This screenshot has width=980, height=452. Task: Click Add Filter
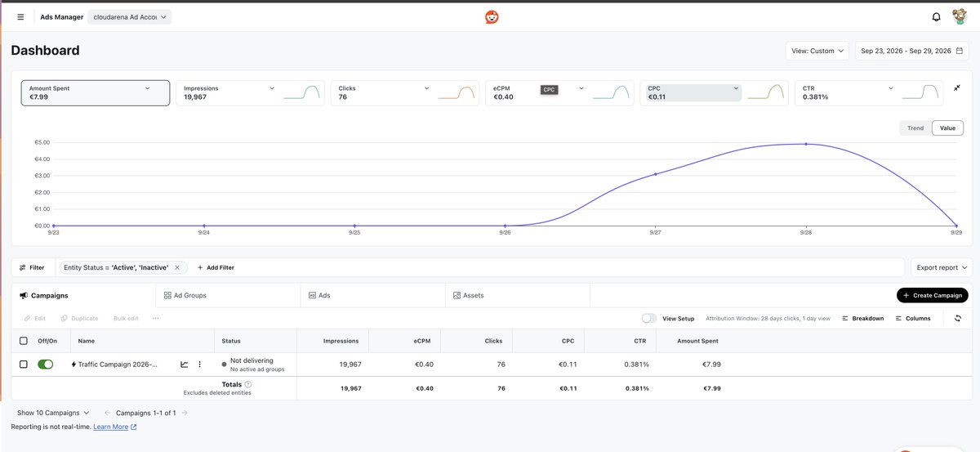point(216,267)
